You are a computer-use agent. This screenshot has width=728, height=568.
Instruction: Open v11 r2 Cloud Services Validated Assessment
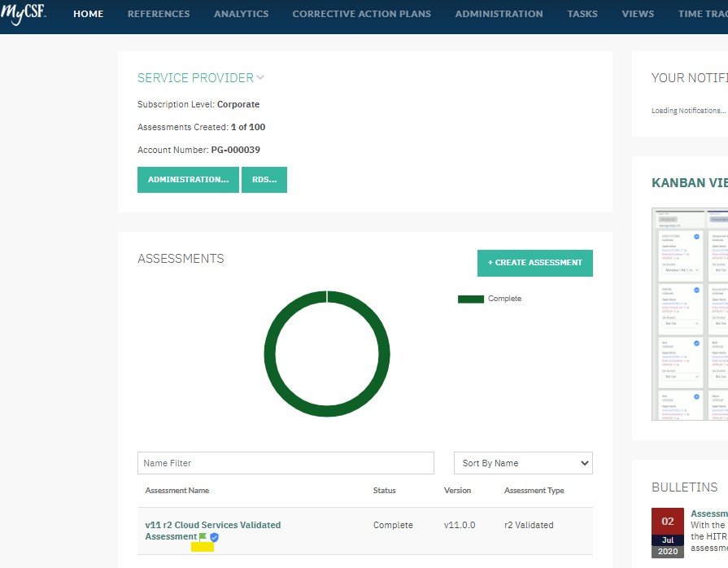[212, 531]
